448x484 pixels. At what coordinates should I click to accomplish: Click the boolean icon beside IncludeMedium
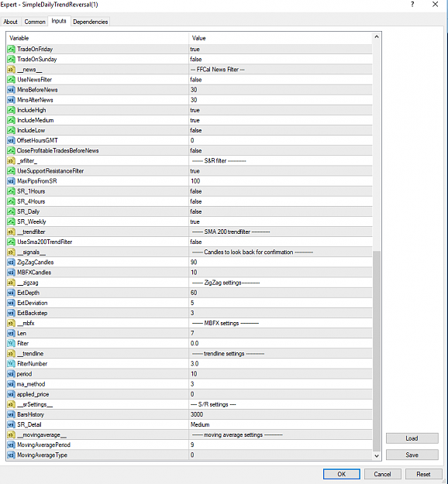pyautogui.click(x=11, y=120)
